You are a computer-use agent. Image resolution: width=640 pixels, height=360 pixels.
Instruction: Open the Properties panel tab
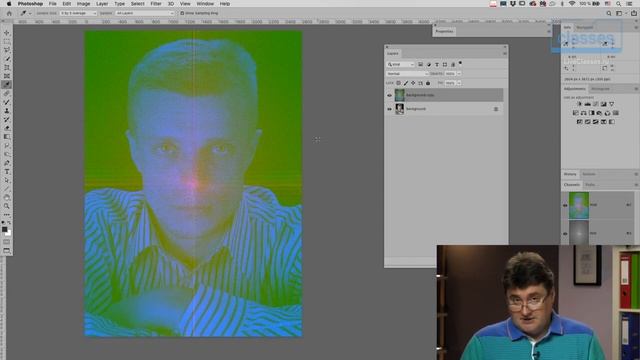[x=444, y=31]
